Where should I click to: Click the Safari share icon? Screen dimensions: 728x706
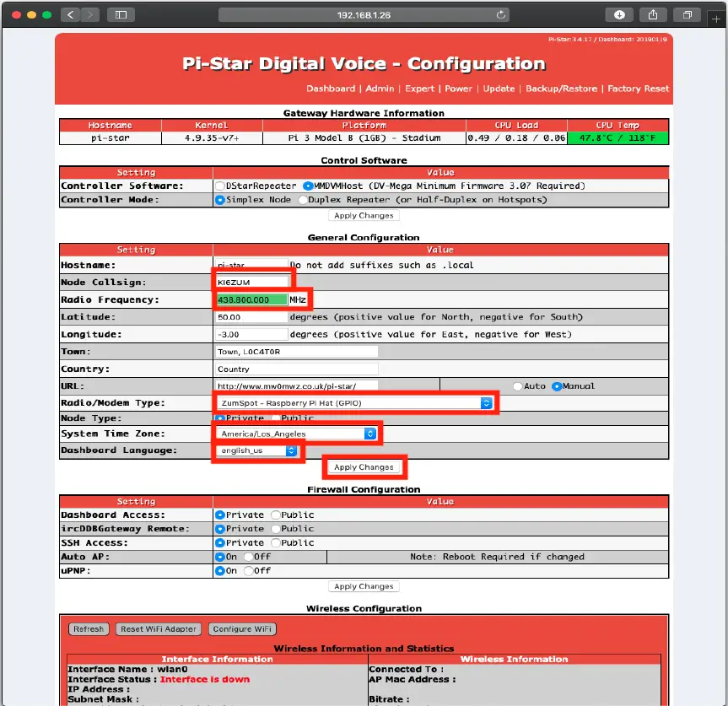tap(653, 14)
